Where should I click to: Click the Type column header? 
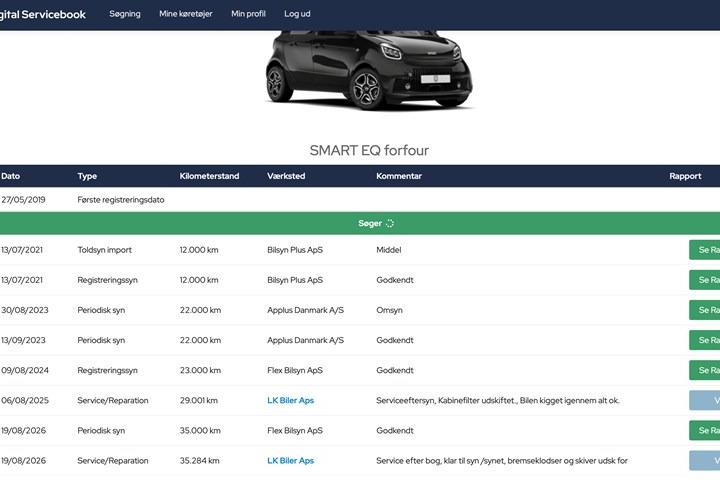point(87,176)
